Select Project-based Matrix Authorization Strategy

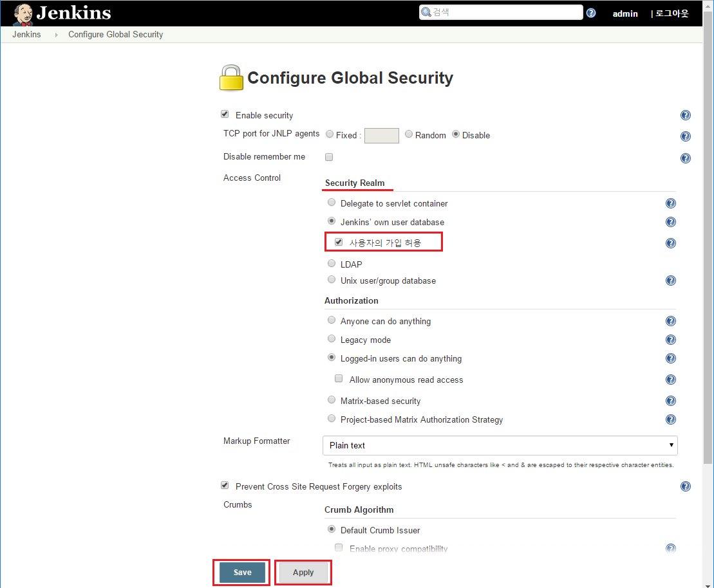point(332,418)
